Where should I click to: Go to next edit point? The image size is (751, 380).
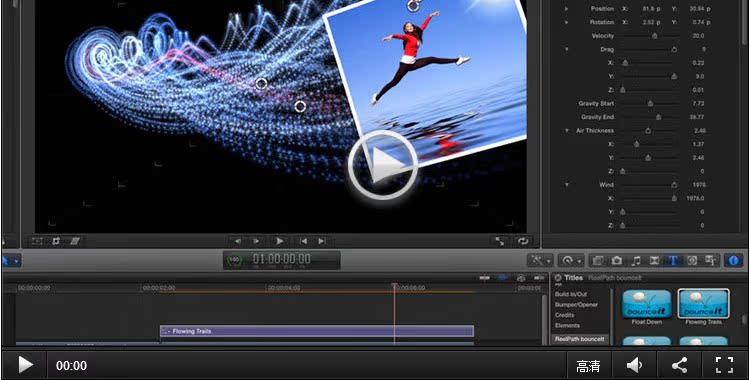point(322,241)
